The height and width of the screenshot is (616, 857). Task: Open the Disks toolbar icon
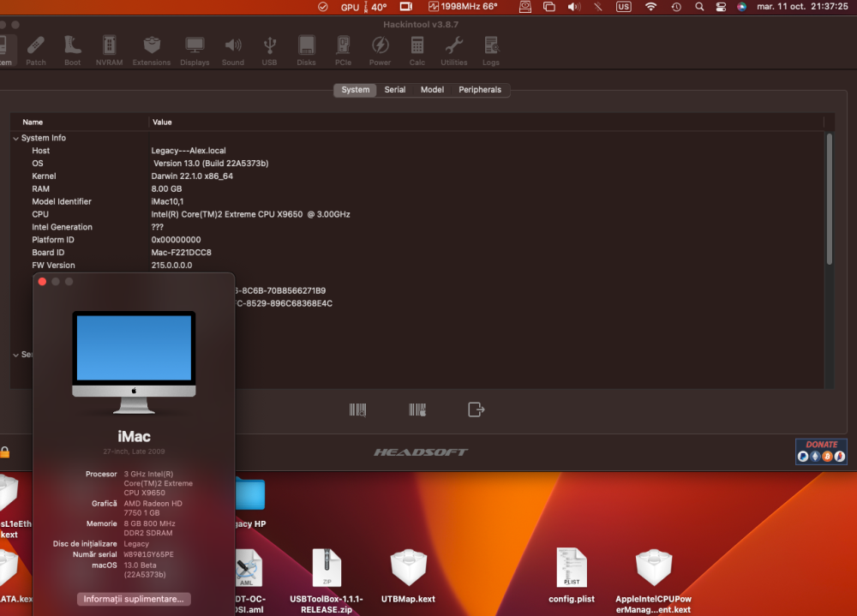tap(306, 51)
